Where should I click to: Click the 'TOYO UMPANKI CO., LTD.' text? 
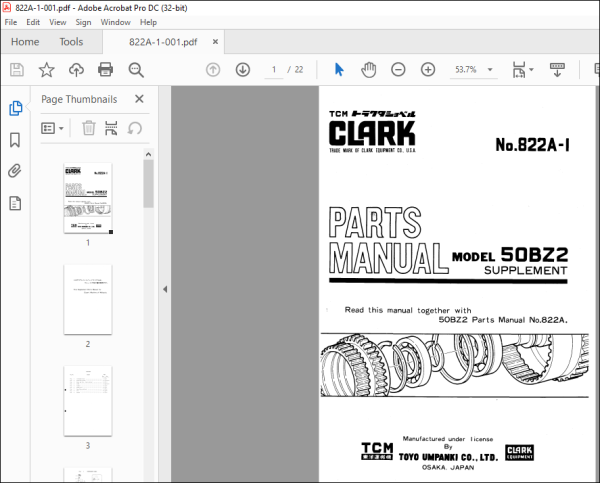coord(448,457)
